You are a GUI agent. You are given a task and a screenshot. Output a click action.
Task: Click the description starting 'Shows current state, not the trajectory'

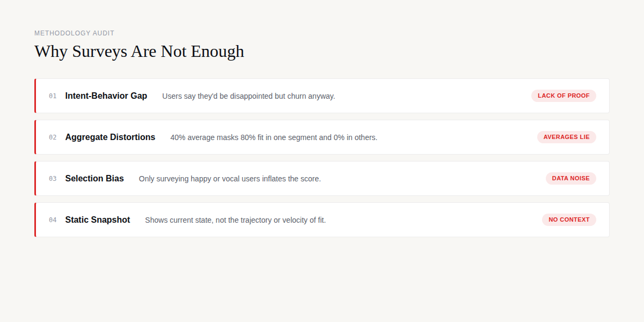[236, 220]
